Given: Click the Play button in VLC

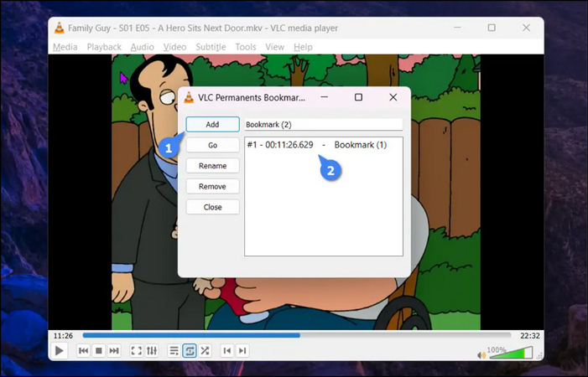Looking at the screenshot, I should pyautogui.click(x=59, y=351).
